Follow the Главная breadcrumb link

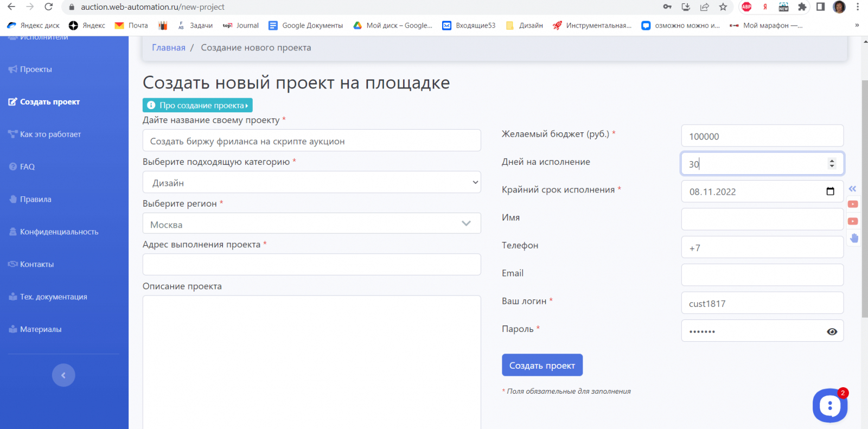pyautogui.click(x=169, y=48)
